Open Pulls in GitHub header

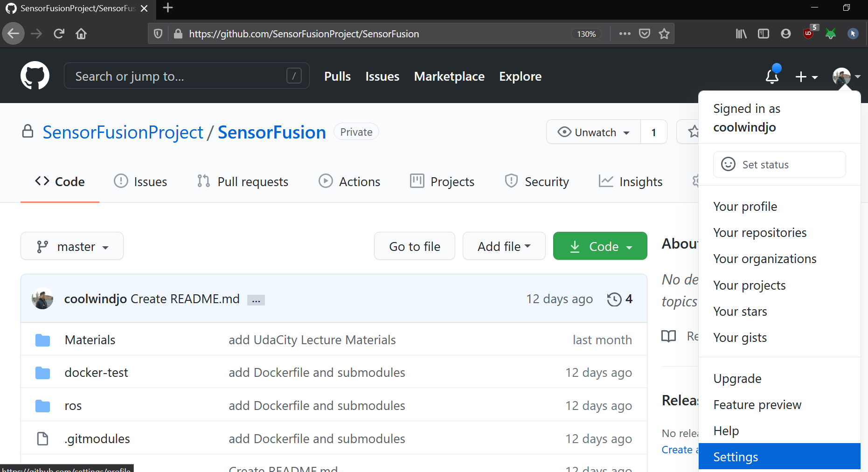338,76
